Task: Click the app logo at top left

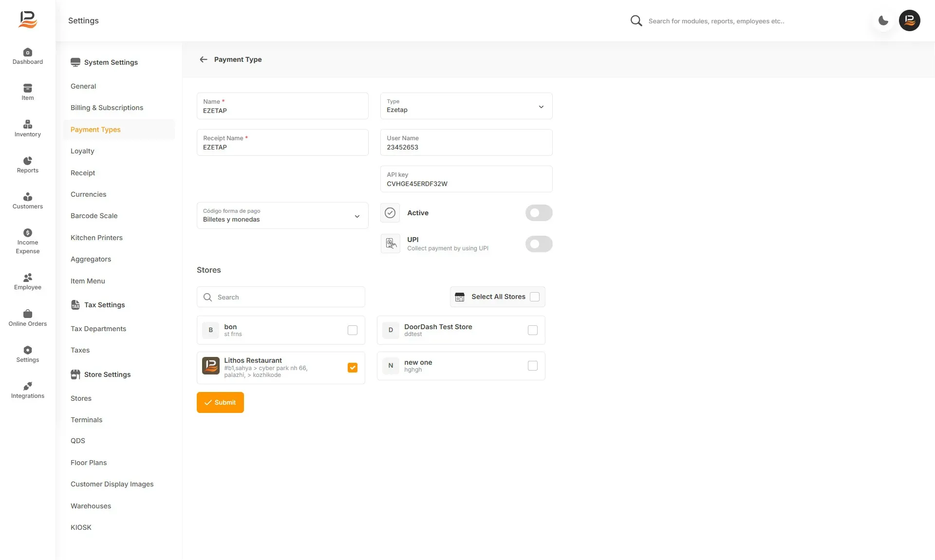Action: 28,20
